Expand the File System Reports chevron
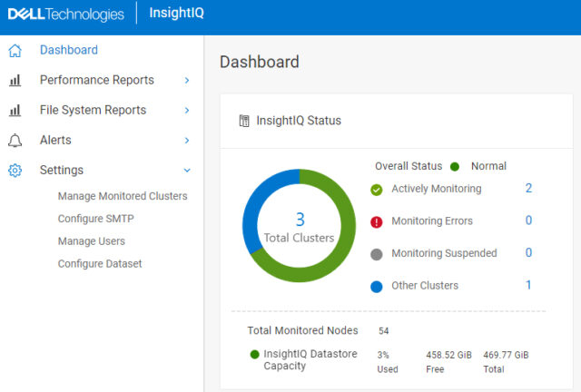The width and height of the screenshot is (581, 392). pyautogui.click(x=187, y=111)
